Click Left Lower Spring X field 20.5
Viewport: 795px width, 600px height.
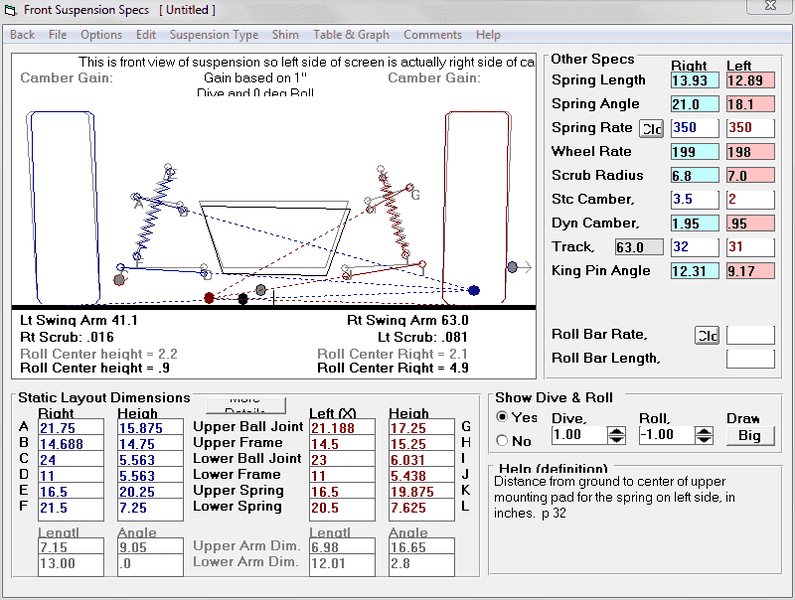click(x=342, y=508)
